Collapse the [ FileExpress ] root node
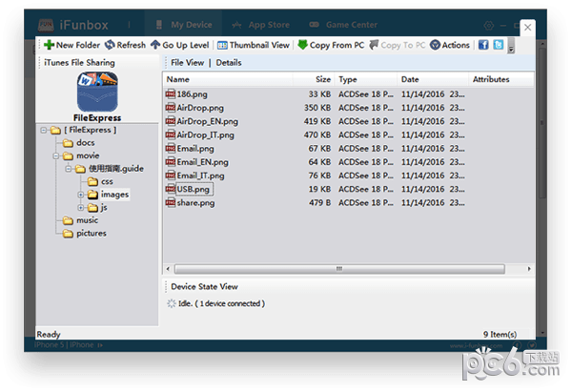Image resolution: width=572 pixels, height=392 pixels. pyautogui.click(x=44, y=130)
